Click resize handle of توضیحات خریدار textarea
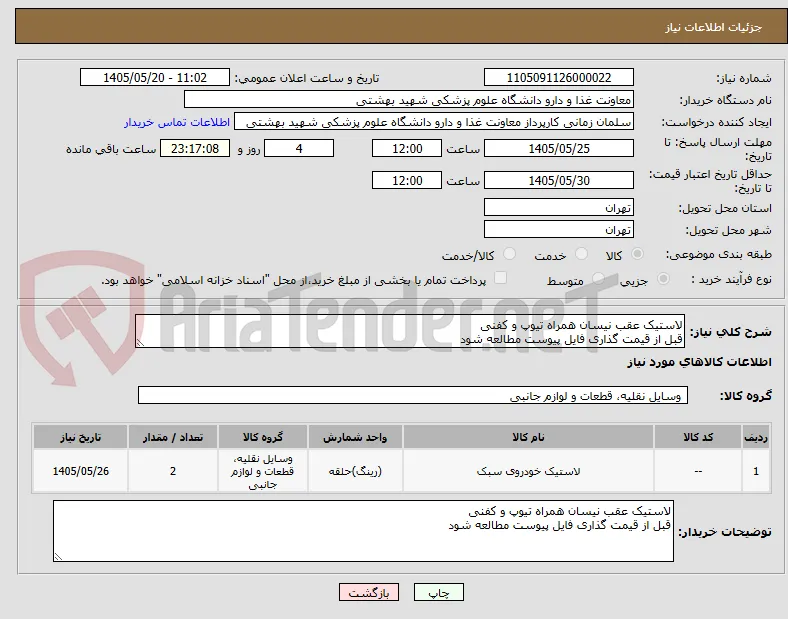 (58, 557)
